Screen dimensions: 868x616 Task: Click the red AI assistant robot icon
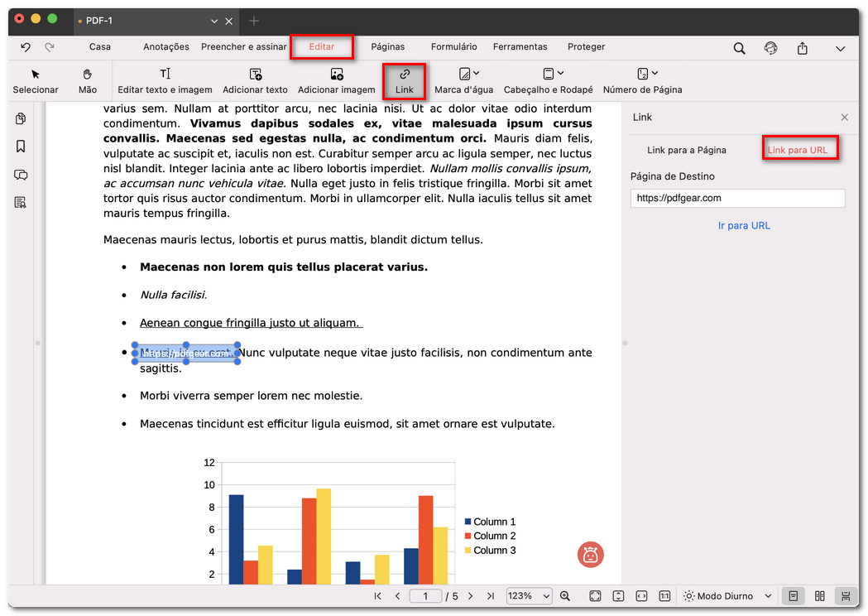tap(590, 555)
